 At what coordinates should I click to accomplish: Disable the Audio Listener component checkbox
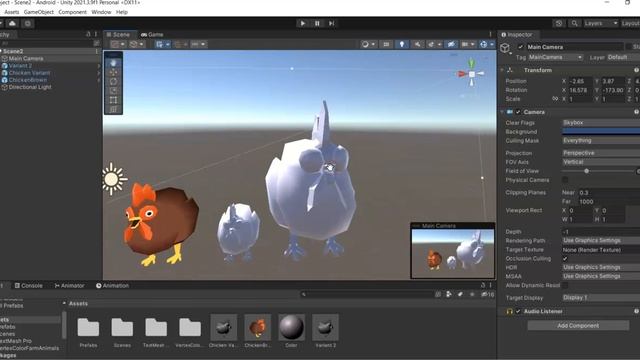click(x=518, y=311)
